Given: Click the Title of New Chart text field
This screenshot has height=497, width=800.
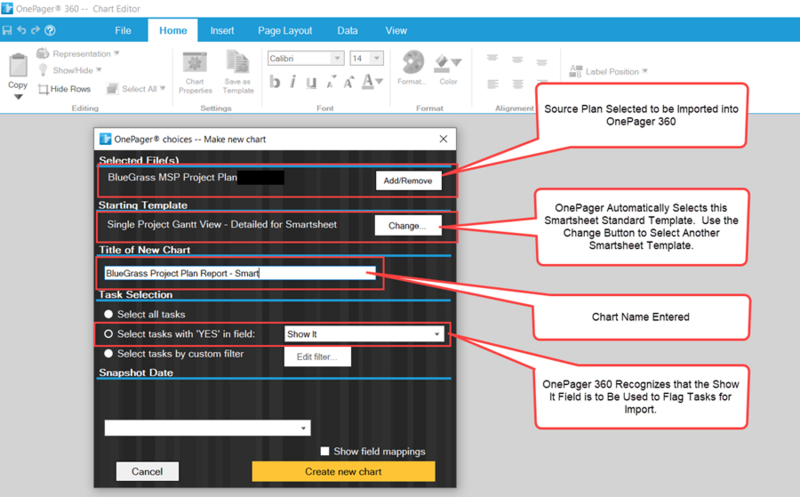Looking at the screenshot, I should [x=240, y=273].
